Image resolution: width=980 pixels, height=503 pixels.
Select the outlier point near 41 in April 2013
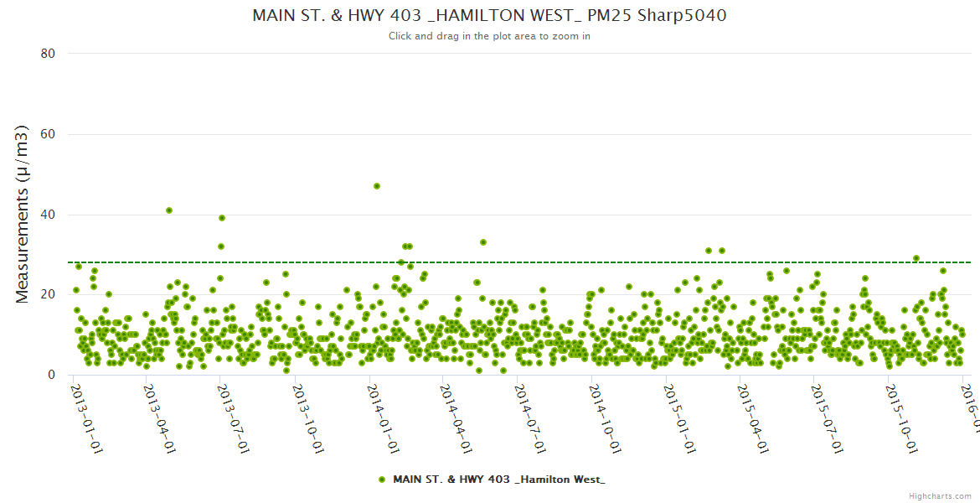pyautogui.click(x=169, y=210)
